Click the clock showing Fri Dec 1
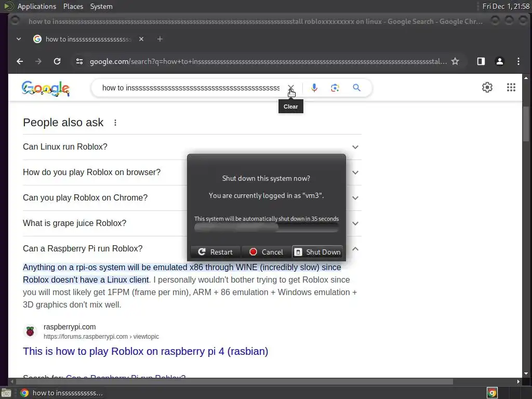This screenshot has height=399, width=532. 506,6
